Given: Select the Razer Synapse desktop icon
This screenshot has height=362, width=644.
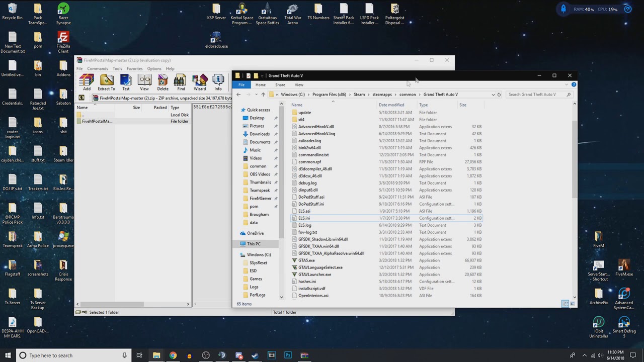Looking at the screenshot, I should 63,14.
